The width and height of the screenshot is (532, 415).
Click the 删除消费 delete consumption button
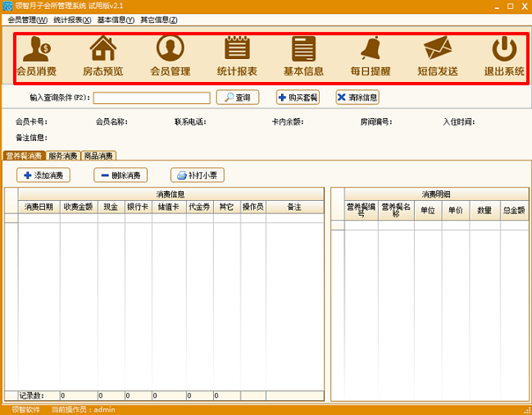point(120,175)
